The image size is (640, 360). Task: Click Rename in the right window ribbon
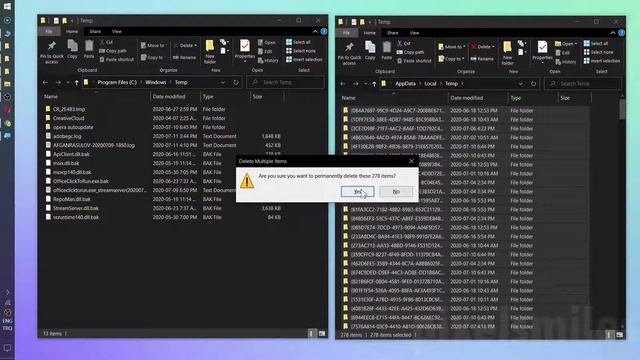[x=482, y=59]
